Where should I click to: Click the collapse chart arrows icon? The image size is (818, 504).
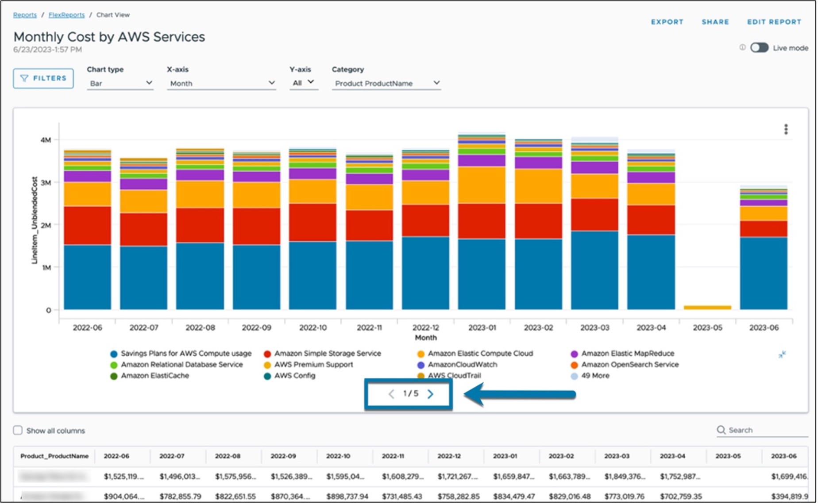tap(782, 355)
